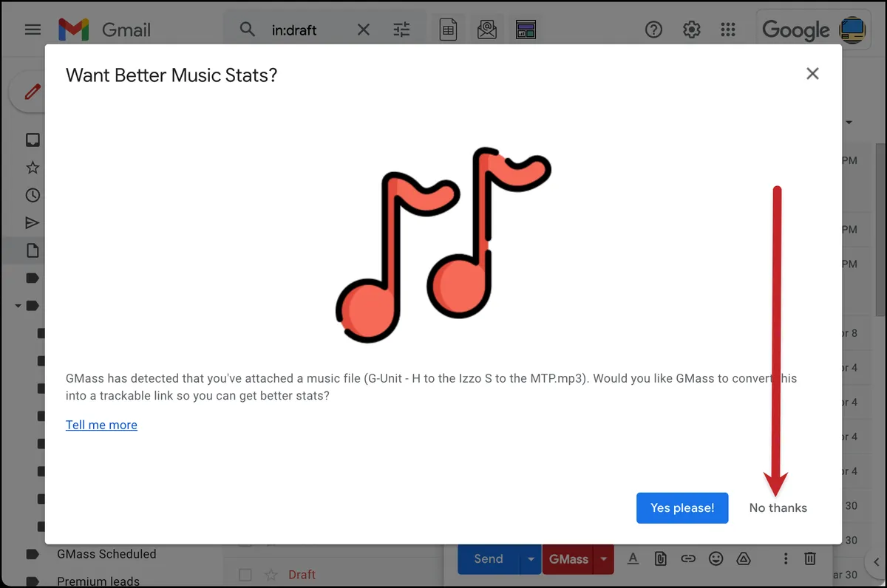Open Gmail settings gear icon
The height and width of the screenshot is (588, 887).
(x=691, y=30)
